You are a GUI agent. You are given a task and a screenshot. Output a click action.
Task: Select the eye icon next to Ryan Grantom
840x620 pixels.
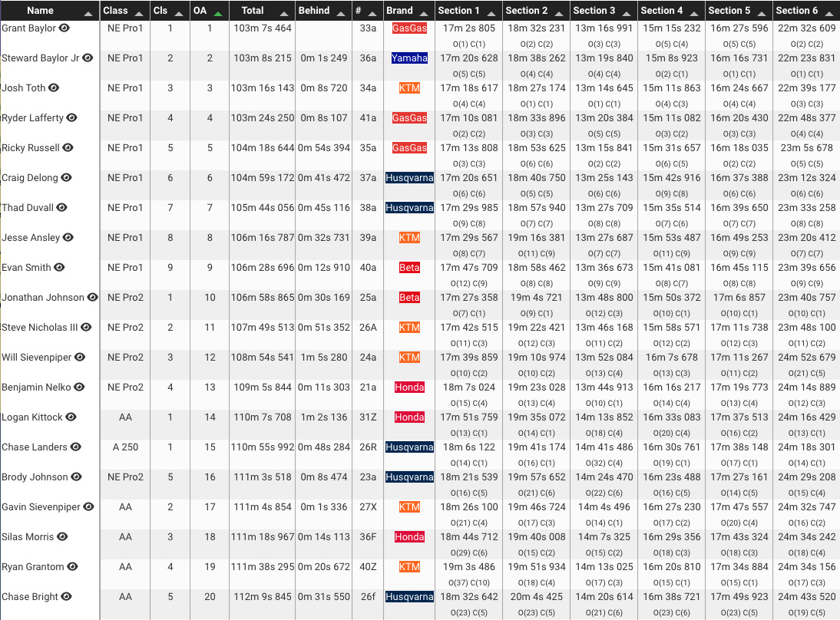pos(72,568)
